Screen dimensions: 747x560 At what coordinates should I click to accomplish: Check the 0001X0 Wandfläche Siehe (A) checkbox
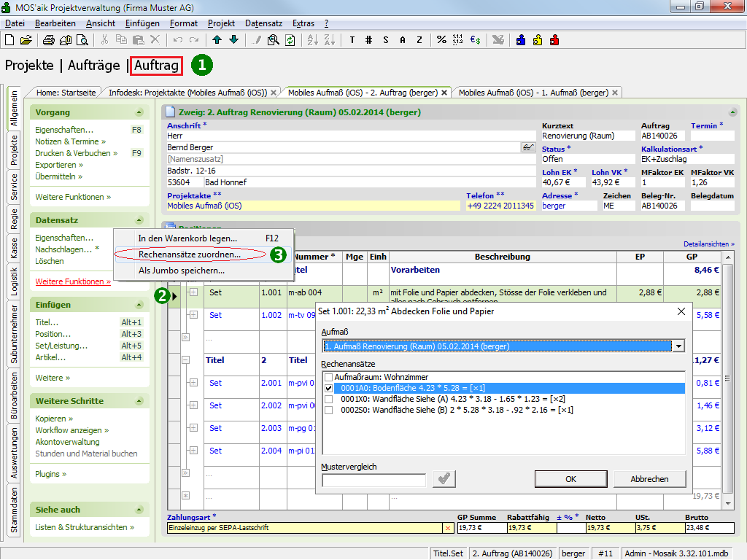(x=328, y=399)
